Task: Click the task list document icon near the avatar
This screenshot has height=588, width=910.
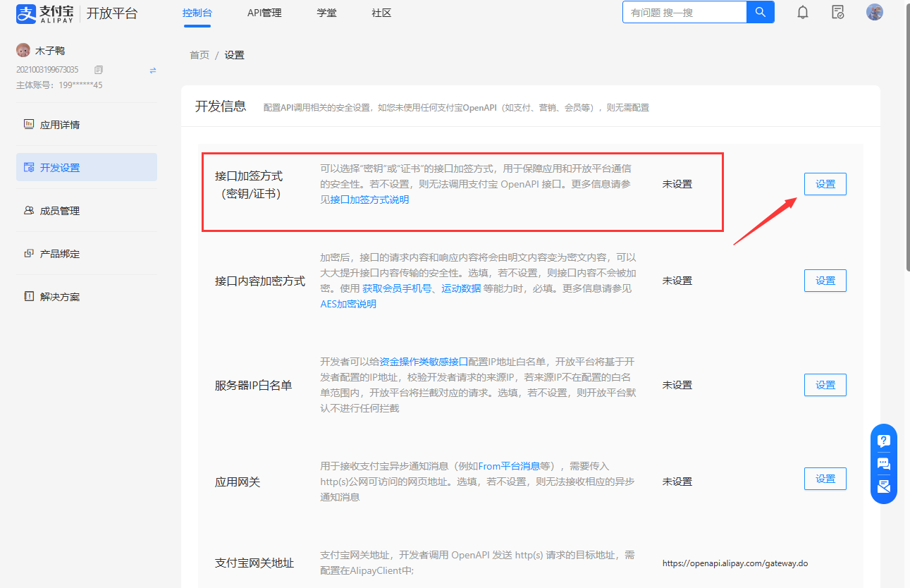Action: coord(838,12)
